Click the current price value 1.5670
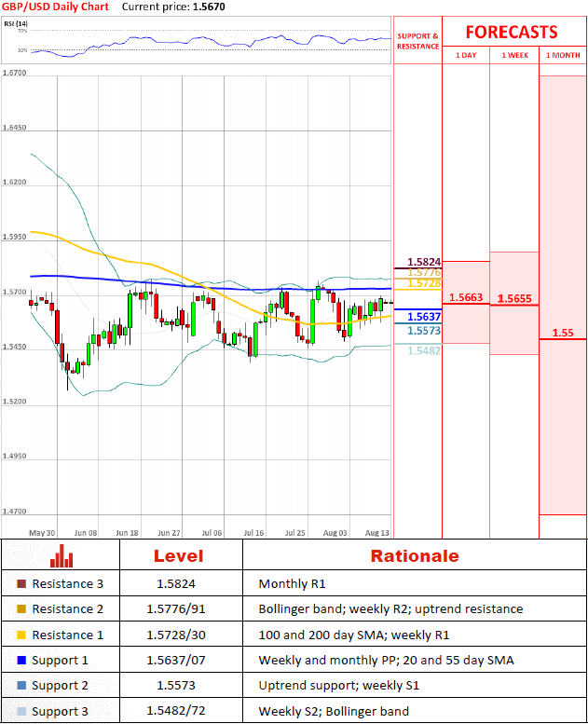588x724 pixels. point(210,7)
